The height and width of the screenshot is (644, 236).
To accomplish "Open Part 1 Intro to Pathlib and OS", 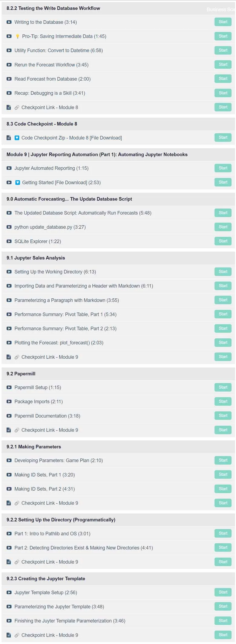I will [52, 534].
